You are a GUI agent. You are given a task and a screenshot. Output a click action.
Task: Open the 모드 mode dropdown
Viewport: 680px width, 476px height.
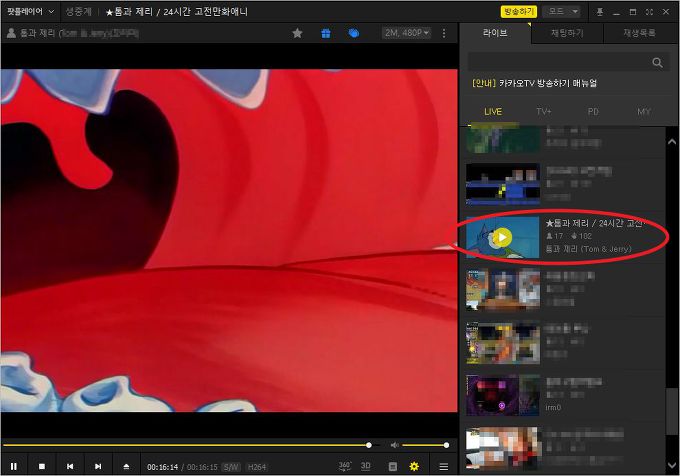coord(562,11)
